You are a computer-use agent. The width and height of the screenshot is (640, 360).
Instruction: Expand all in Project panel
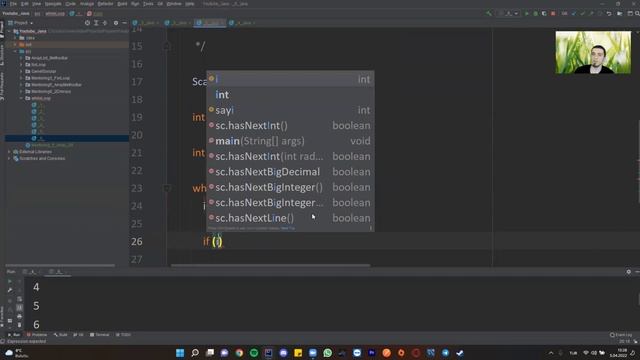[x=96, y=23]
